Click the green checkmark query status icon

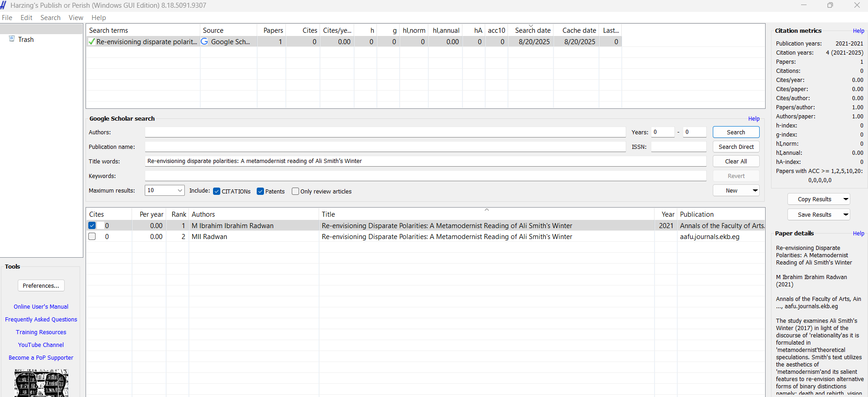(91, 41)
